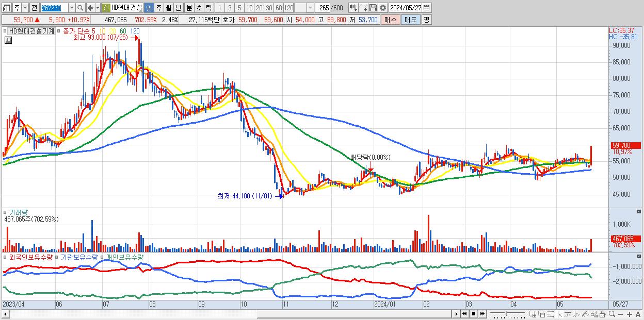Select the 분 minute period tab
Image resolution: width=644 pixels, height=320 pixels.
pyautogui.click(x=189, y=8)
